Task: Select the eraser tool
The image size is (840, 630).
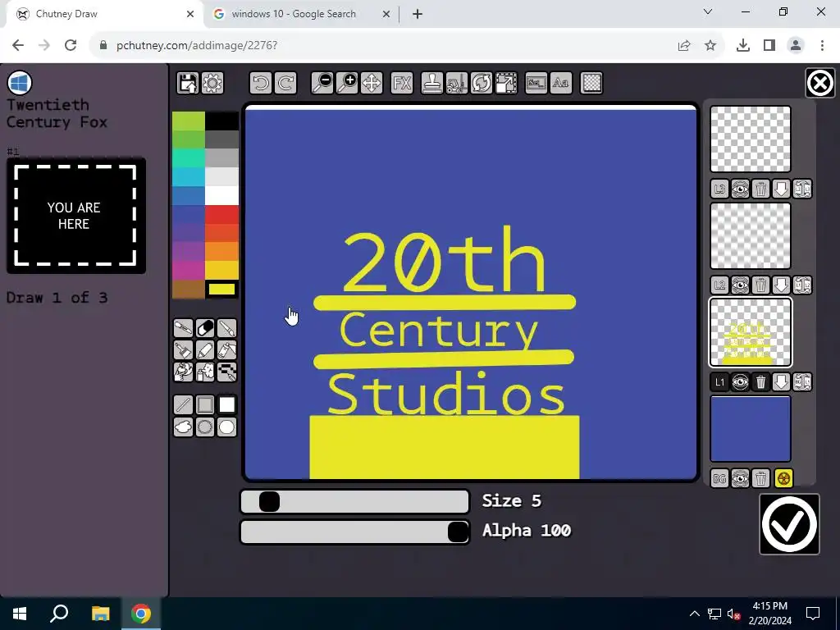Action: [205, 328]
